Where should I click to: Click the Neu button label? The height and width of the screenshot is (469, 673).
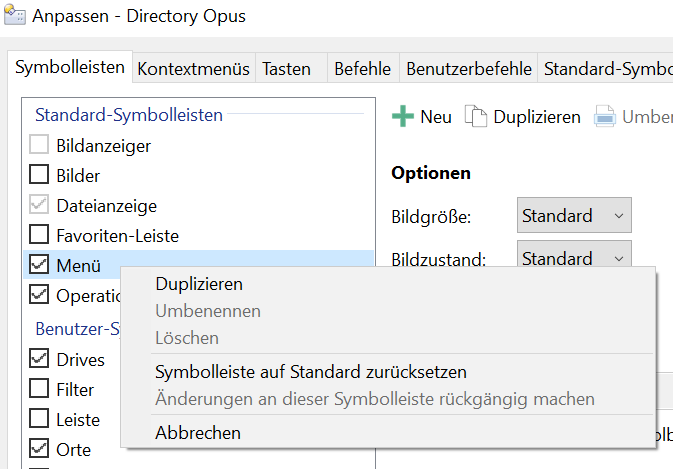tap(436, 117)
